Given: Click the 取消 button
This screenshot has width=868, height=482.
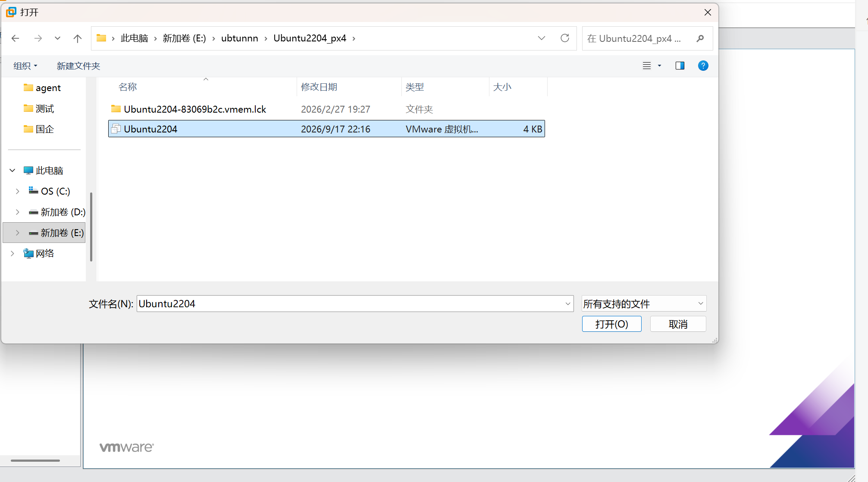Looking at the screenshot, I should [678, 324].
